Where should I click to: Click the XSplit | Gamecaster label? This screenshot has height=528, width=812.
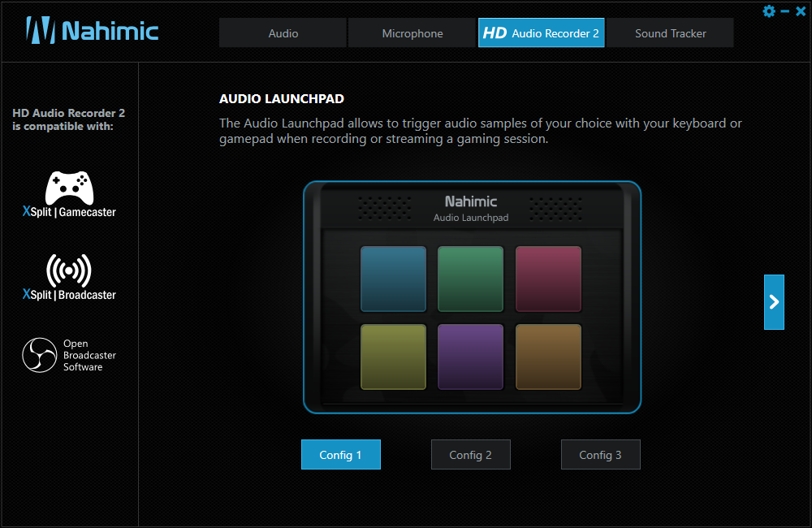click(x=69, y=211)
